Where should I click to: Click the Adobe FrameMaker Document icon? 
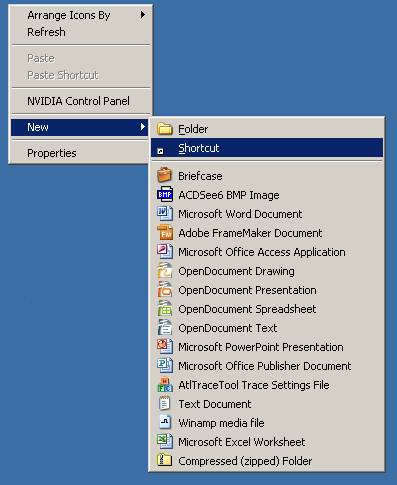[165, 232]
